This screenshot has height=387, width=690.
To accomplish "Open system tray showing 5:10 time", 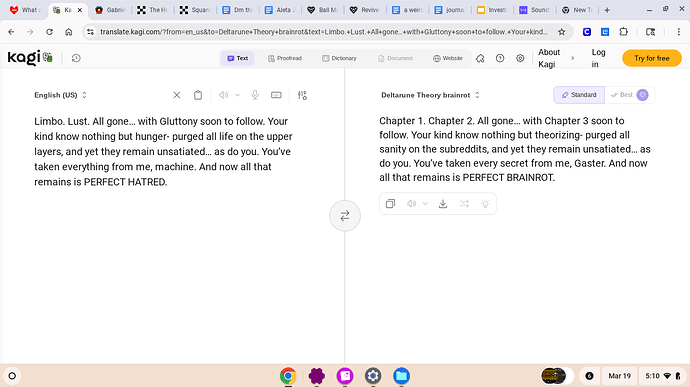I will 663,376.
